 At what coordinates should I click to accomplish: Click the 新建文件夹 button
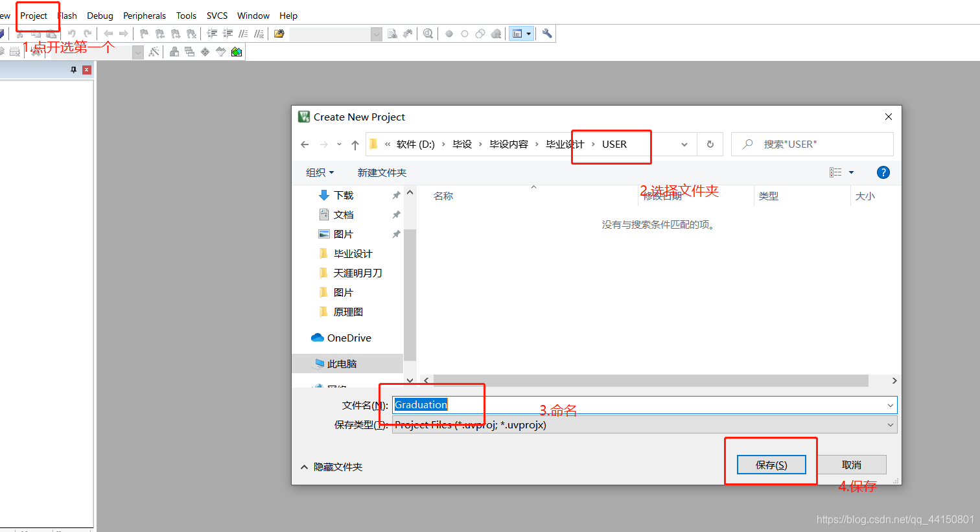coord(382,172)
